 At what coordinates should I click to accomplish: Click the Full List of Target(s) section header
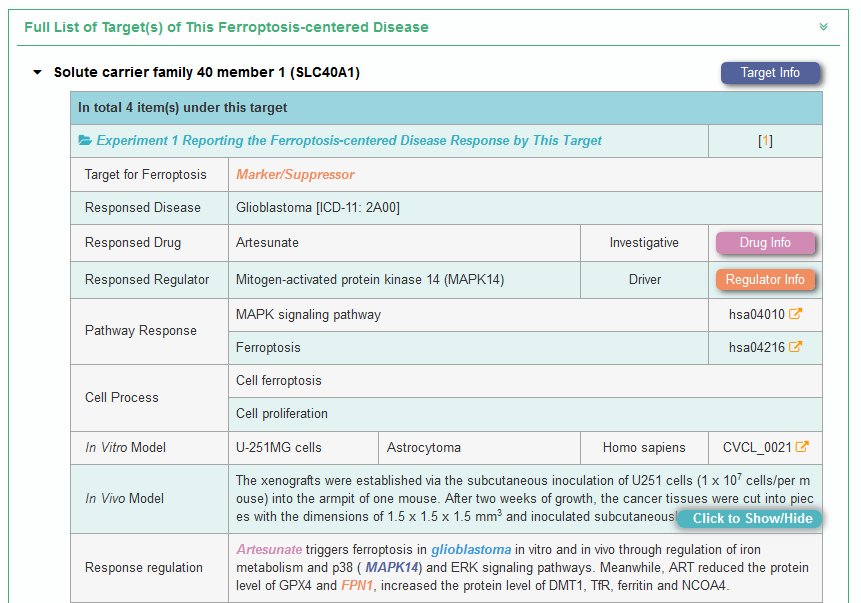(x=226, y=27)
